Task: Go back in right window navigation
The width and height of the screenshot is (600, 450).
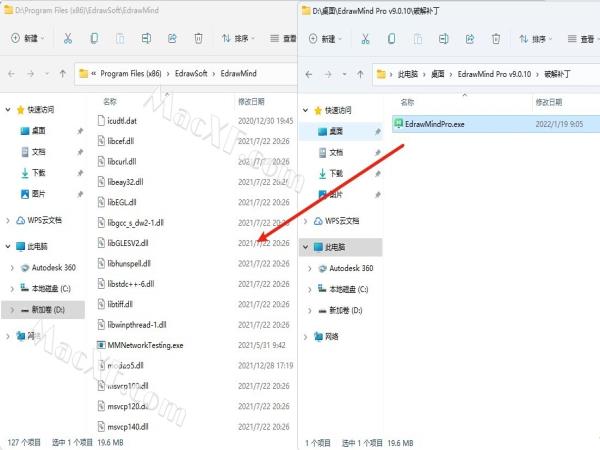Action: [x=309, y=74]
